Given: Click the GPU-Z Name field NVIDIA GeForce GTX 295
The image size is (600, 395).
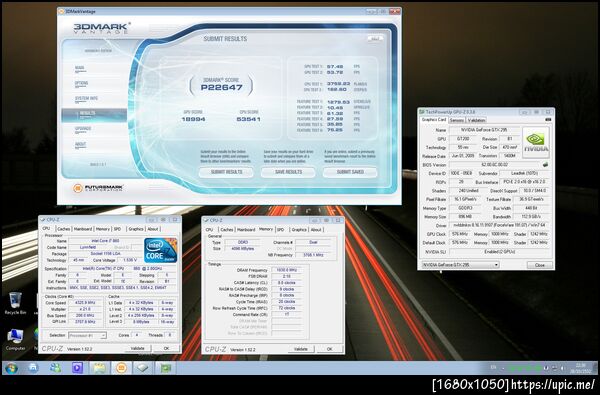Looking at the screenshot, I should coord(484,130).
